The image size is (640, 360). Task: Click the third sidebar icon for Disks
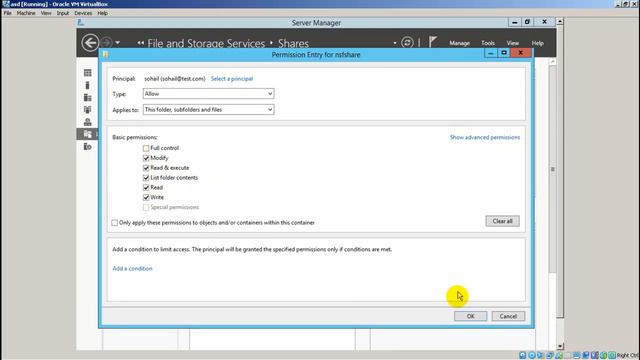click(x=87, y=97)
